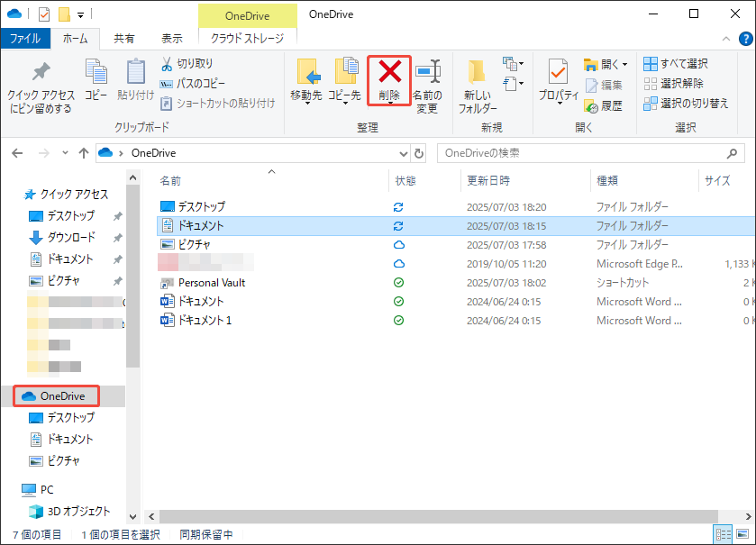
Task: Open the Recent locations dropdown arrow
Action: [x=65, y=153]
